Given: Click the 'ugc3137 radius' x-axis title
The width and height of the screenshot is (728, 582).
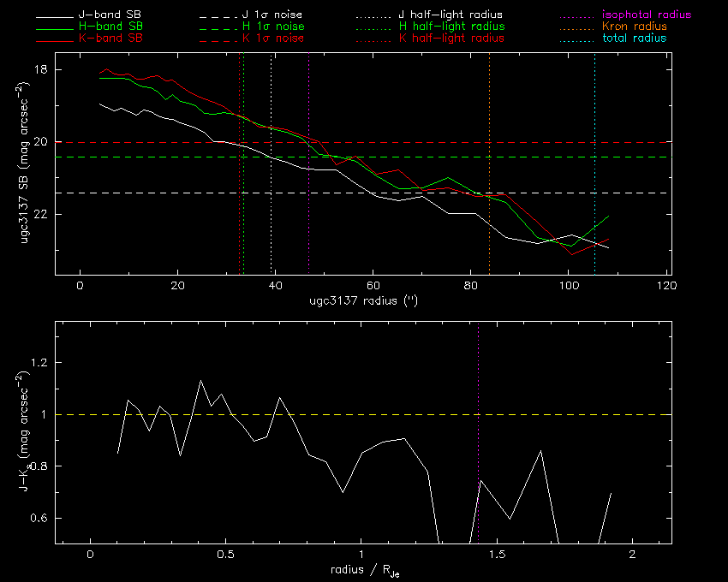Looking at the screenshot, I should click(363, 300).
